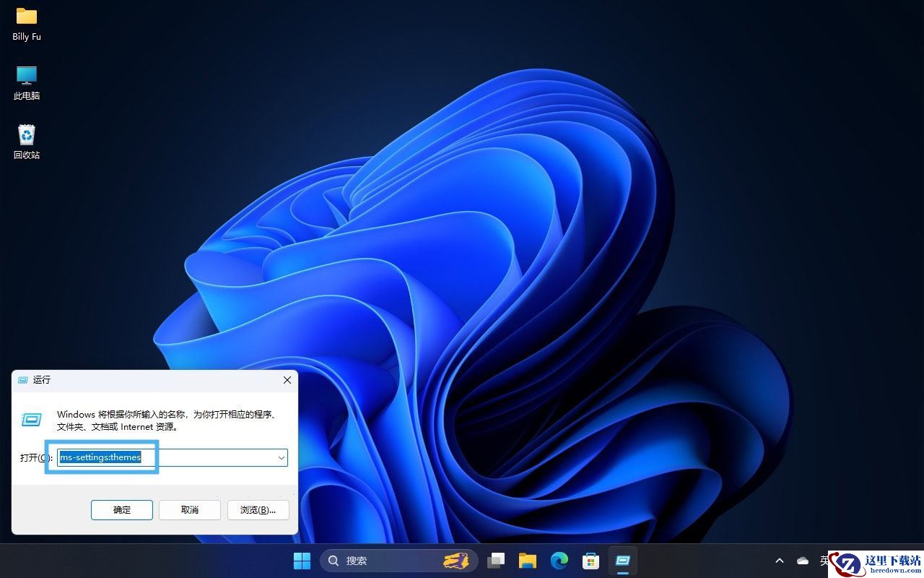Image resolution: width=924 pixels, height=578 pixels.
Task: Open the Billy Fu folder on desktop
Action: [x=27, y=24]
